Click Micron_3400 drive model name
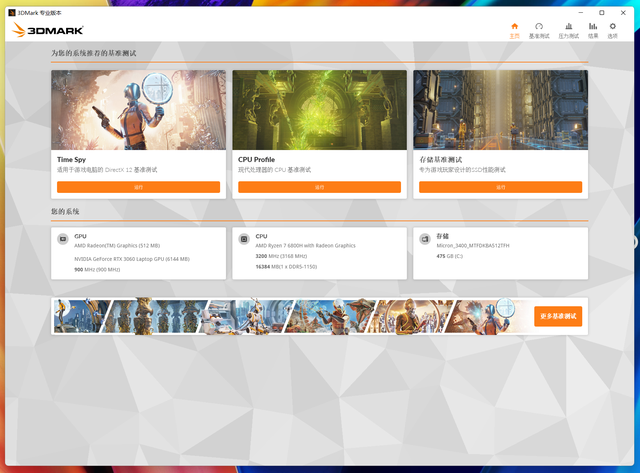 pyautogui.click(x=473, y=246)
